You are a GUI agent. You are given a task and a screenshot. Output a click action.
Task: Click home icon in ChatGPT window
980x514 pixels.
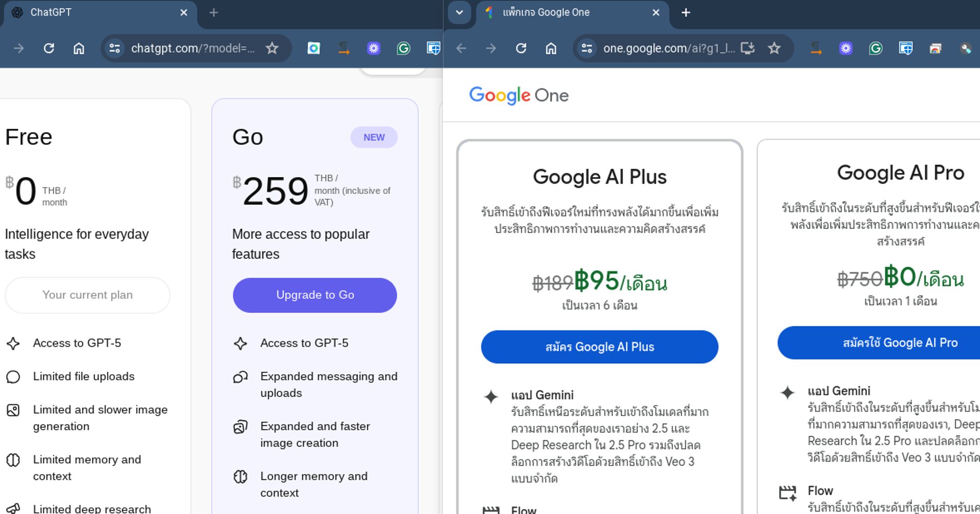(x=79, y=48)
